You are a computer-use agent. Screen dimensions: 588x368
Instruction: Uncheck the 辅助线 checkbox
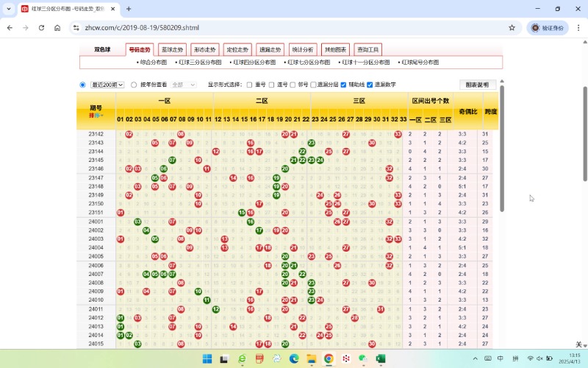tap(343, 85)
